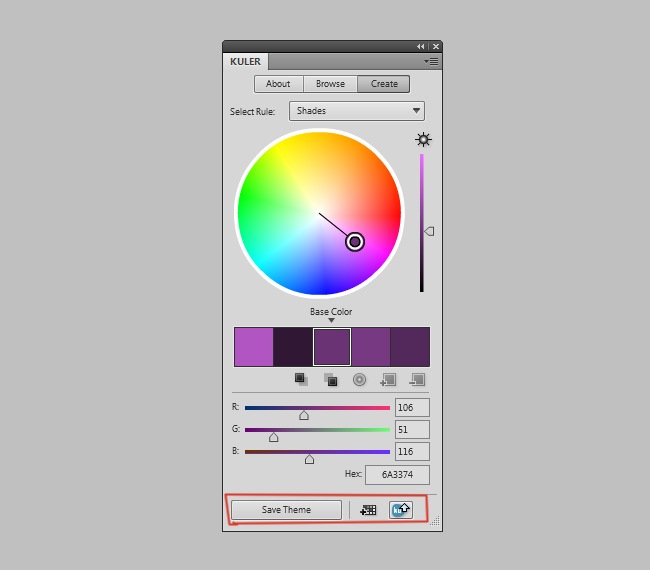Add background color as base color

(x=330, y=379)
